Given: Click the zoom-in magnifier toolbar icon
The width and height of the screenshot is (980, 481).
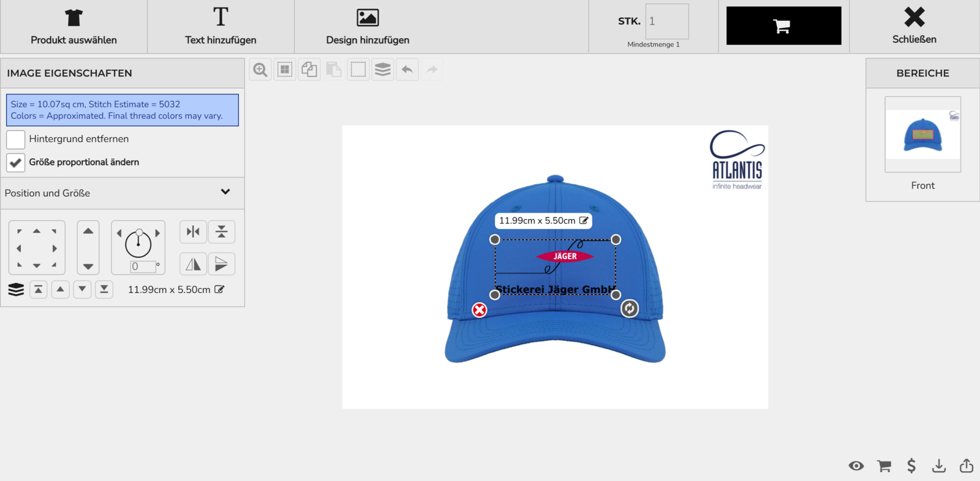Looking at the screenshot, I should click(260, 70).
